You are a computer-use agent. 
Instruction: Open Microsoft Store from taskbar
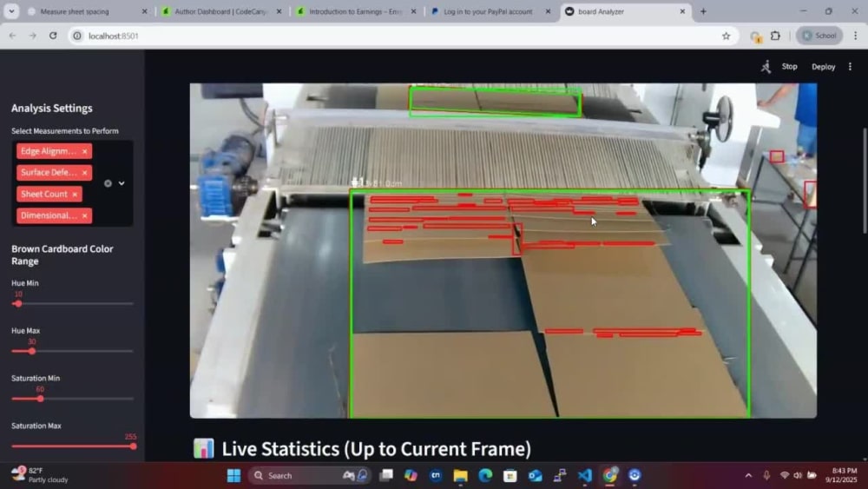pyautogui.click(x=510, y=475)
